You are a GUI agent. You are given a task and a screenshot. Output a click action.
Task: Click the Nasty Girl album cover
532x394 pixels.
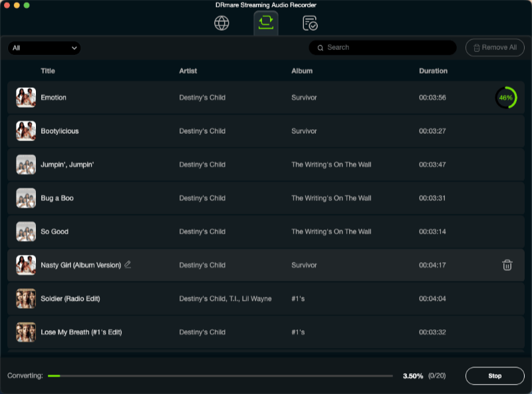tap(26, 265)
